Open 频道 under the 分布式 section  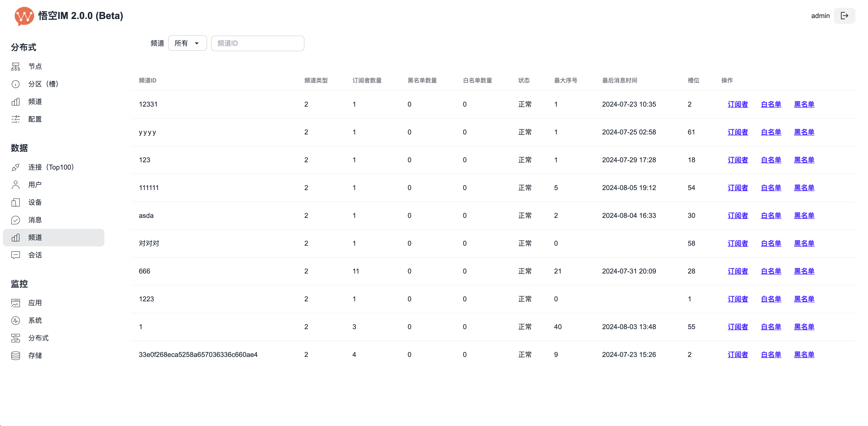pos(35,101)
